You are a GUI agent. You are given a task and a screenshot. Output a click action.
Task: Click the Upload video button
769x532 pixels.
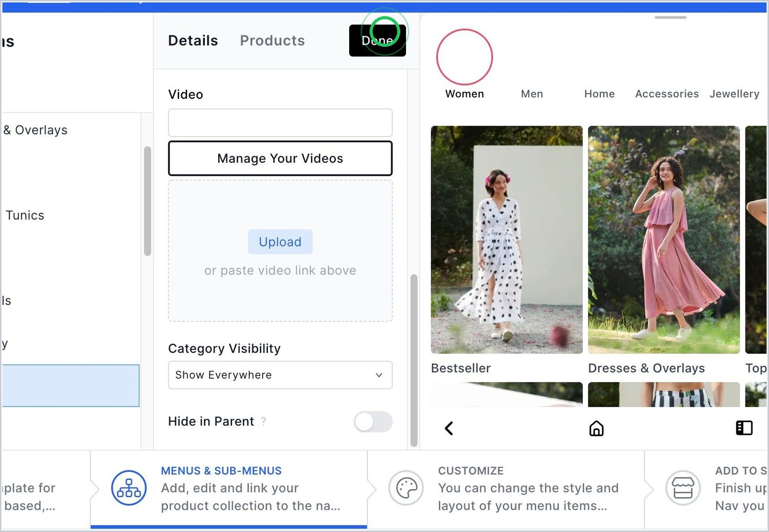tap(280, 242)
